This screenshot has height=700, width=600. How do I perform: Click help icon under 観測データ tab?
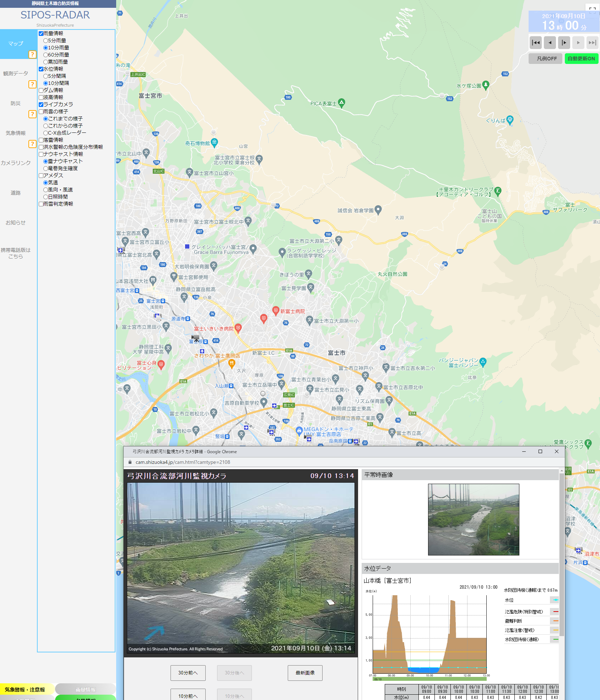[32, 84]
